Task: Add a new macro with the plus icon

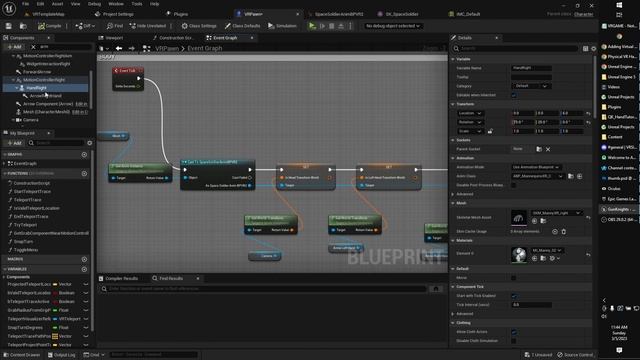Action: [x=84, y=259]
